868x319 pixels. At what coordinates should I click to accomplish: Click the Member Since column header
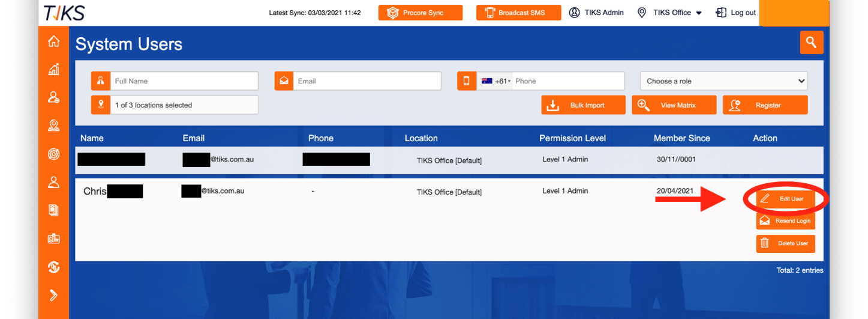(682, 138)
